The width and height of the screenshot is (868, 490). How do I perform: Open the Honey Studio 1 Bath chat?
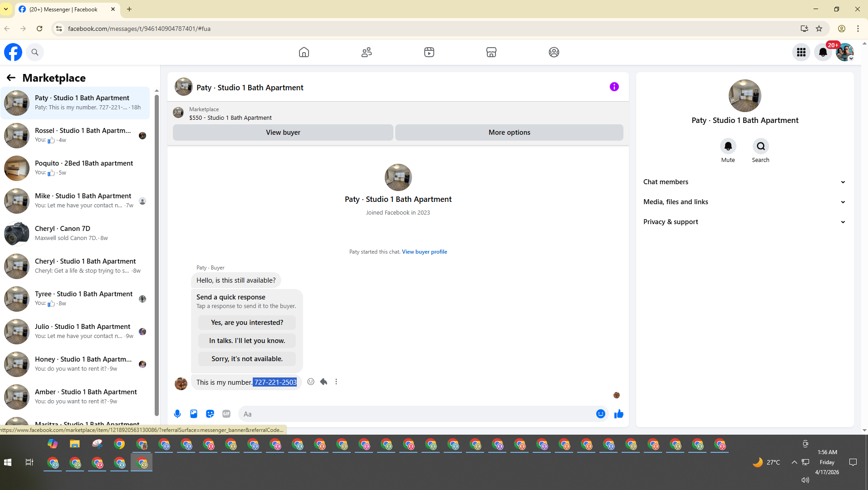tap(75, 364)
